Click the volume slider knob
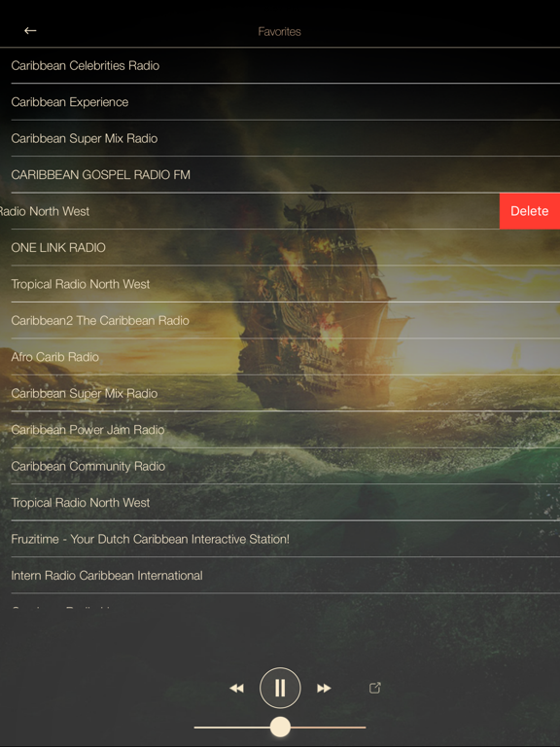The height and width of the screenshot is (747, 560). 280,727
